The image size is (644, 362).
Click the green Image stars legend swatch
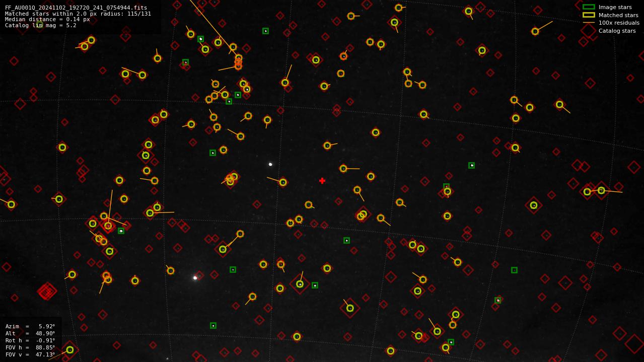click(x=589, y=7)
